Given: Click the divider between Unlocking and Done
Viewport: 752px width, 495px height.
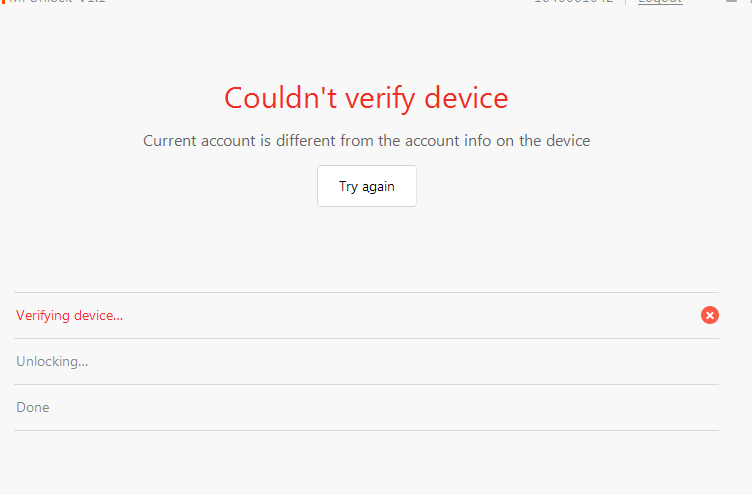Looking at the screenshot, I should pyautogui.click(x=366, y=384).
